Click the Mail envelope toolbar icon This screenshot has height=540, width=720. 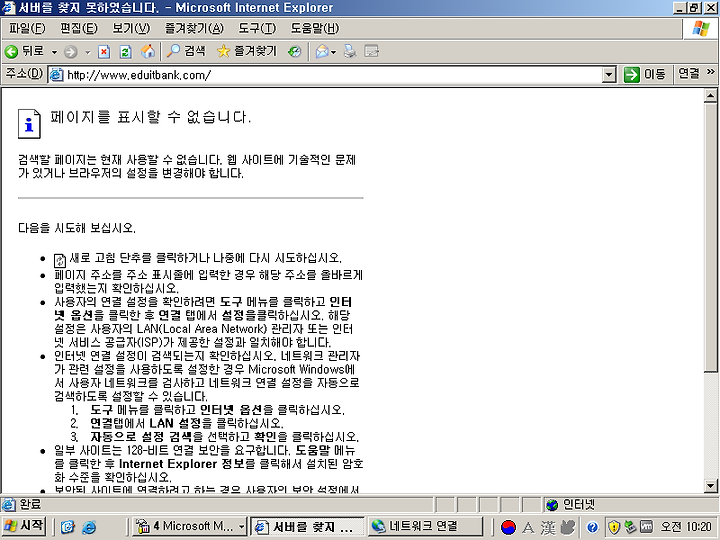322,51
